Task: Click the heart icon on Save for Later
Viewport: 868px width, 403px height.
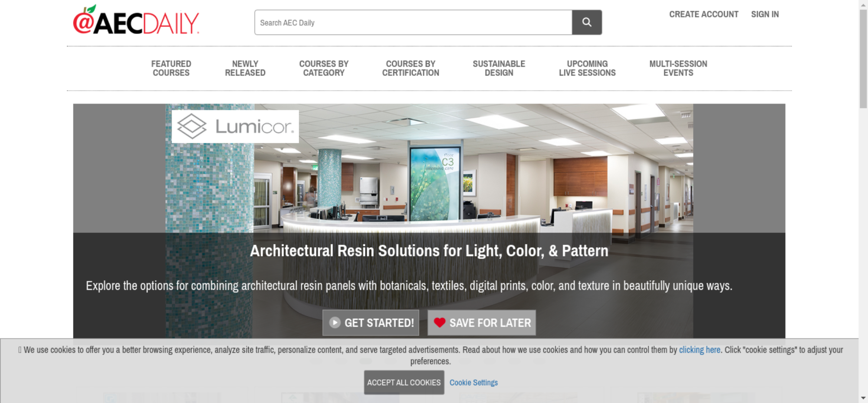Action: [x=440, y=322]
